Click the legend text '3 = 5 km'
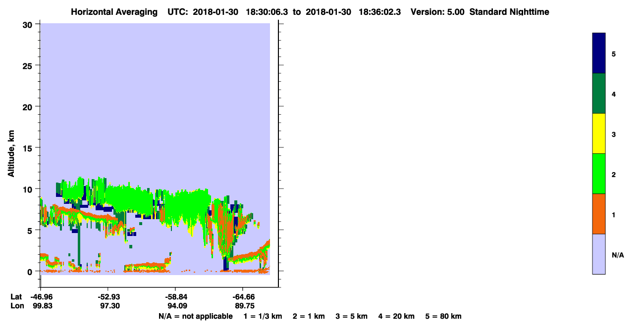 352,316
